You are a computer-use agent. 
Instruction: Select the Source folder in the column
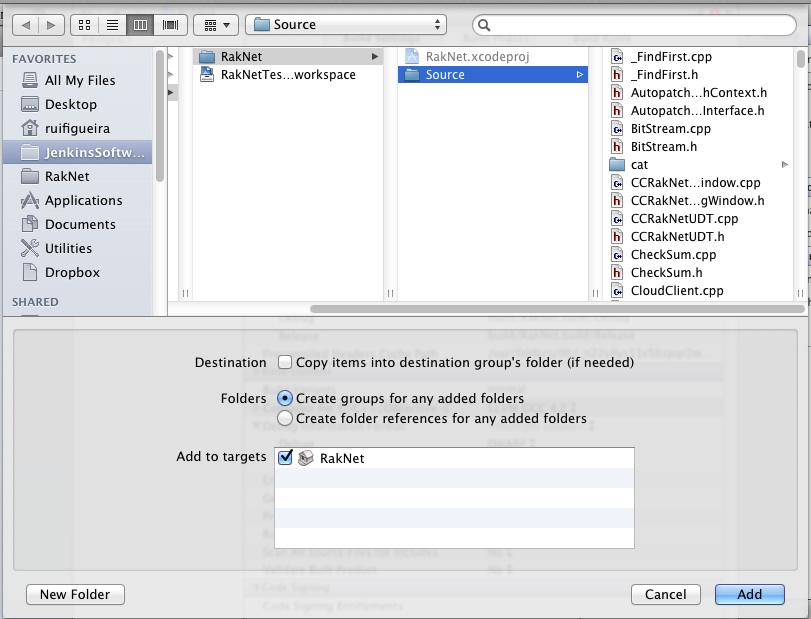pyautogui.click(x=445, y=74)
